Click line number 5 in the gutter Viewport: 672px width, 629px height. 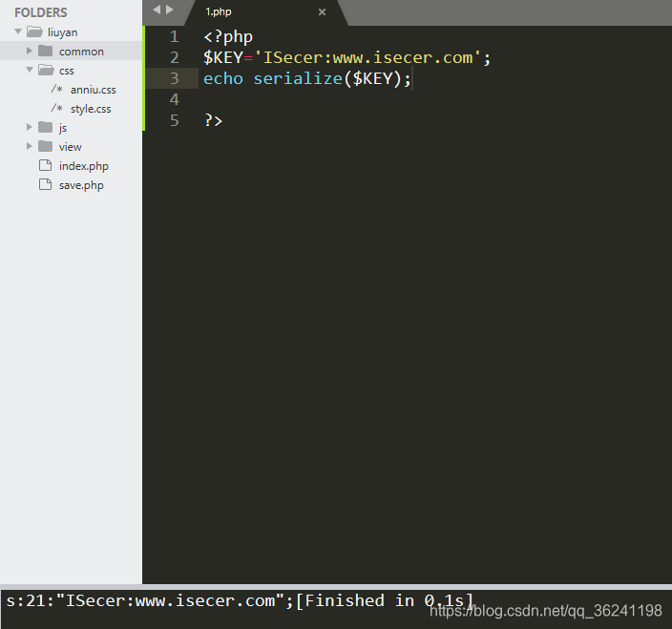point(174,120)
